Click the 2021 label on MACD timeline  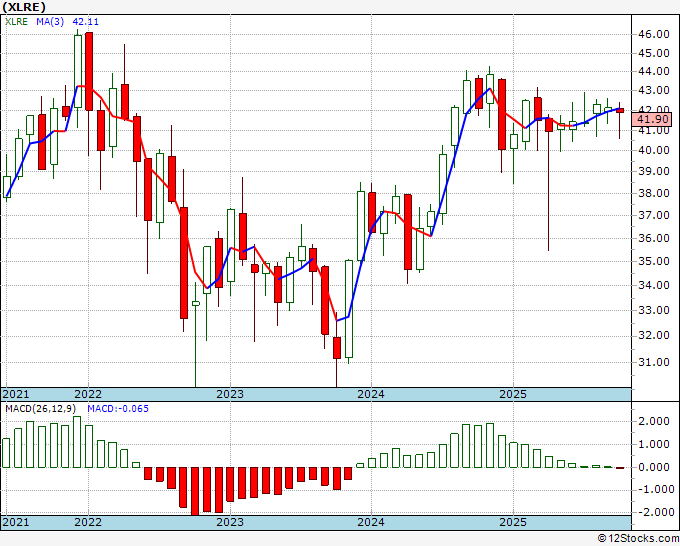point(16,522)
